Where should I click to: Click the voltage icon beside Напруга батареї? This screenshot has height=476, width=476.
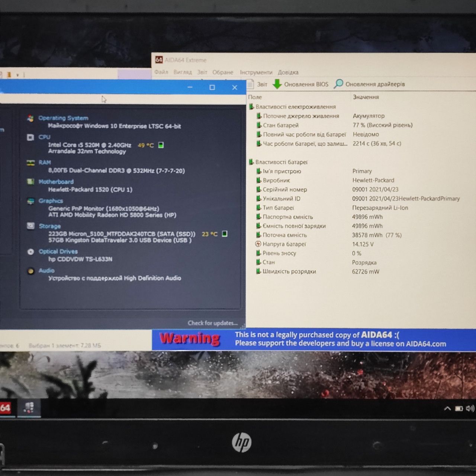tap(258, 244)
